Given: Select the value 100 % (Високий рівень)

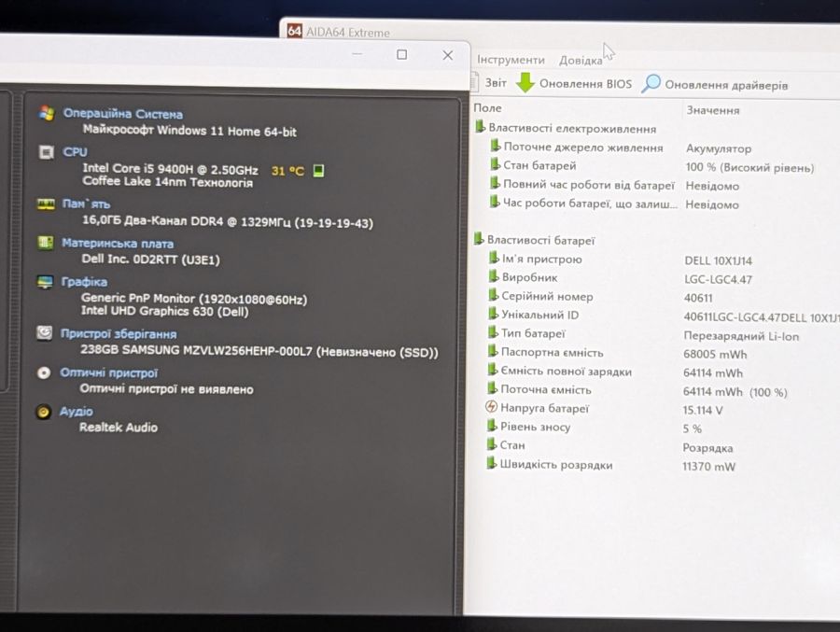Looking at the screenshot, I should tap(750, 168).
